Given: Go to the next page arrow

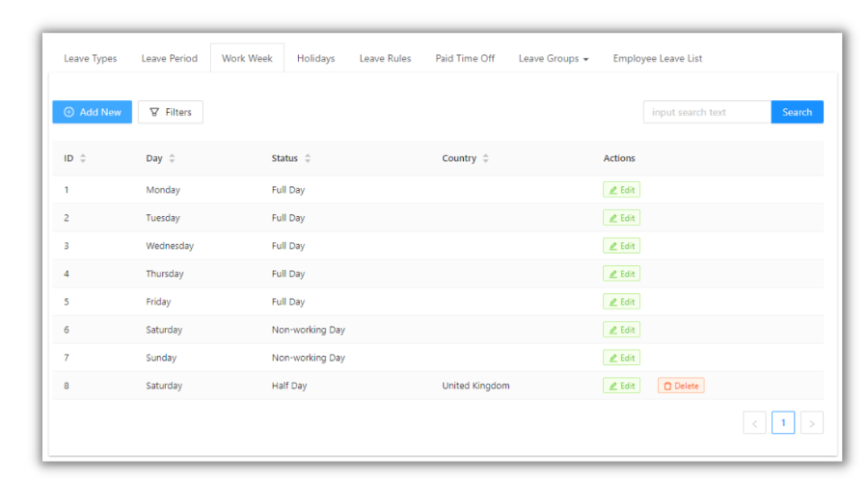Looking at the screenshot, I should click(x=812, y=423).
